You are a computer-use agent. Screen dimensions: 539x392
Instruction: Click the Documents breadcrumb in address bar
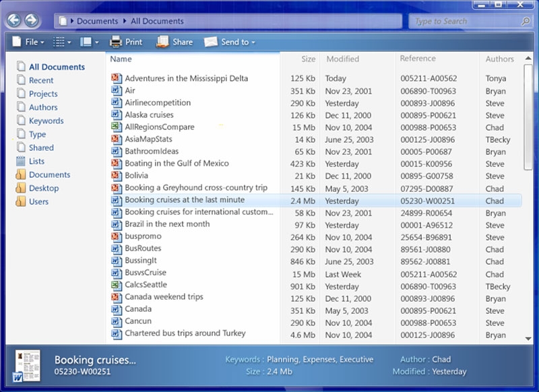click(97, 22)
